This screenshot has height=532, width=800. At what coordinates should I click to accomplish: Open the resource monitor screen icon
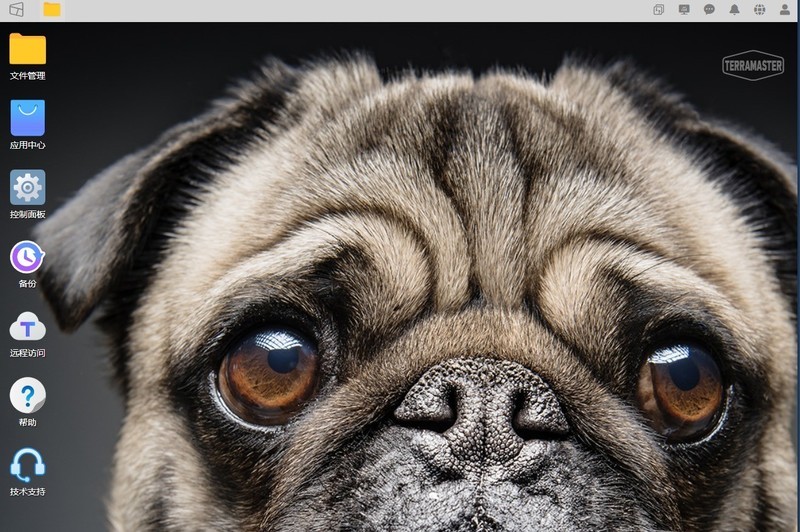point(684,9)
